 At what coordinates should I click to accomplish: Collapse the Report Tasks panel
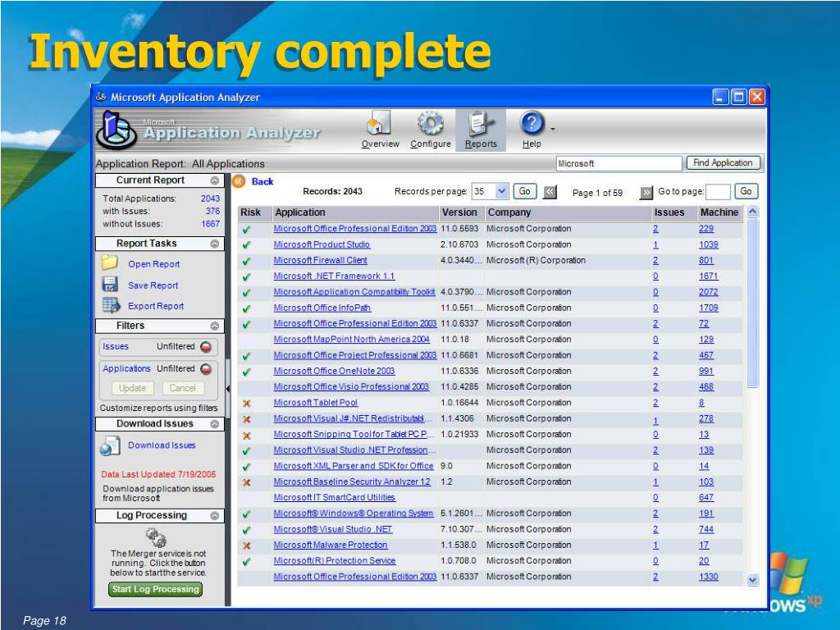click(x=214, y=244)
